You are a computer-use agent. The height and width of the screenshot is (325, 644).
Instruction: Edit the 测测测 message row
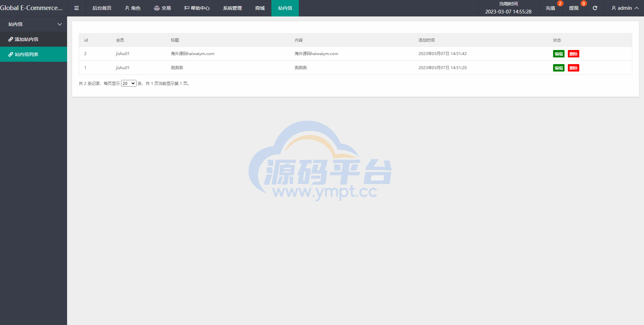[x=559, y=68]
